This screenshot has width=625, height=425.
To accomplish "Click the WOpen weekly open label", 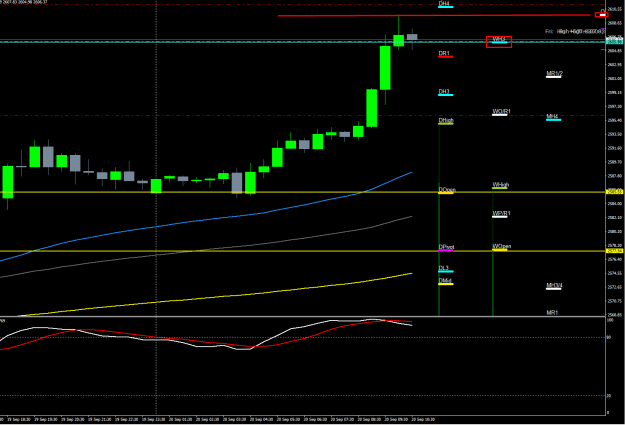I will click(501, 246).
